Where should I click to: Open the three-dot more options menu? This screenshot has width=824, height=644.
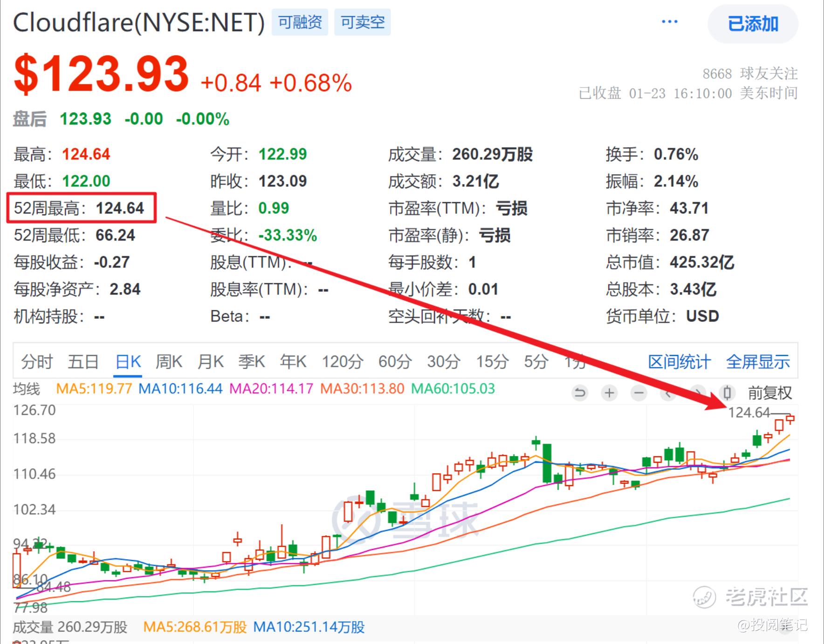pos(670,22)
